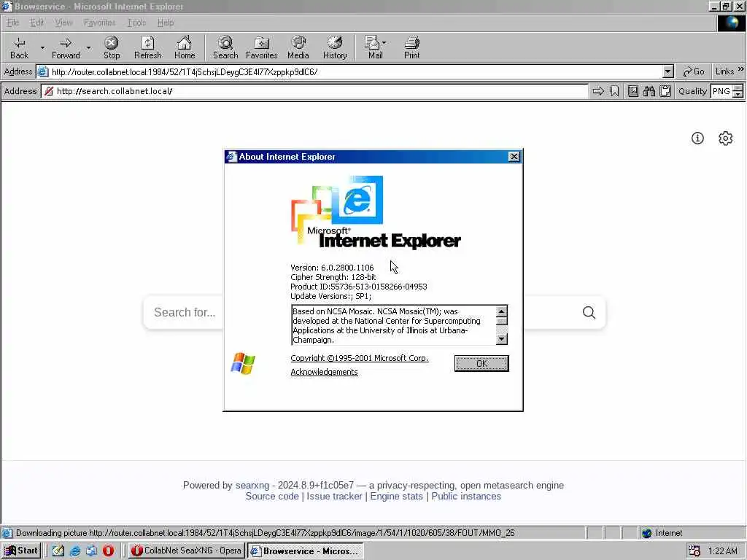
Task: Expand the Forward history dropdown arrow
Action: pos(88,48)
